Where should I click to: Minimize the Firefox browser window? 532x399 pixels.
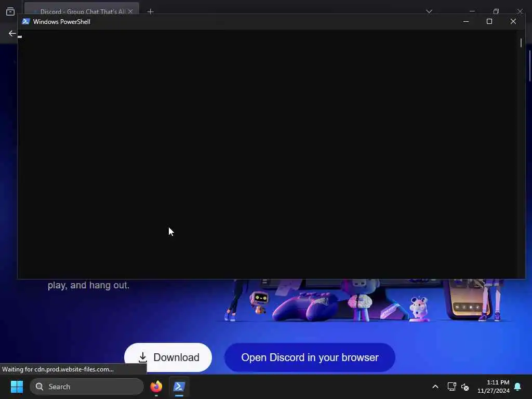[x=472, y=11]
